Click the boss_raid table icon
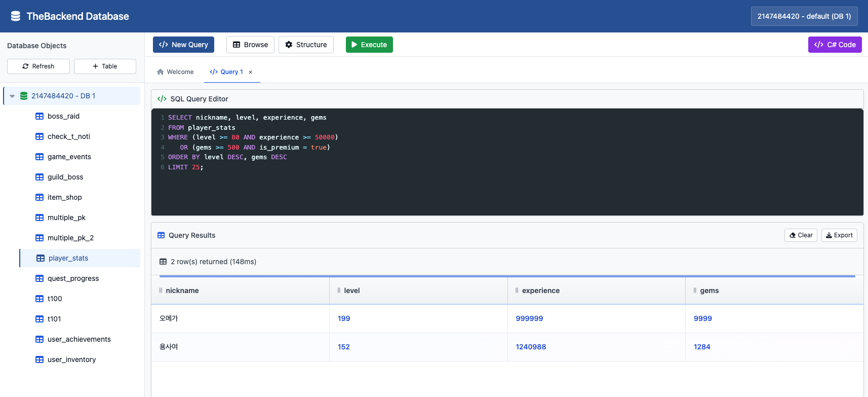Viewport: 868px width, 397px height. coord(40,116)
